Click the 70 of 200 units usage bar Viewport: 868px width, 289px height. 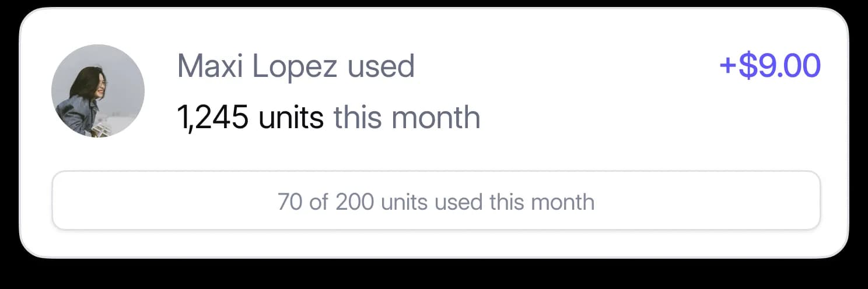pos(436,200)
